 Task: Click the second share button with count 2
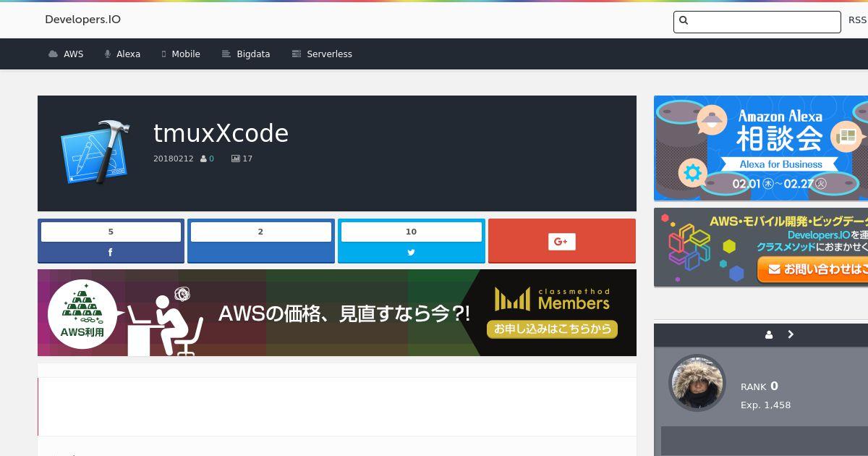(261, 241)
